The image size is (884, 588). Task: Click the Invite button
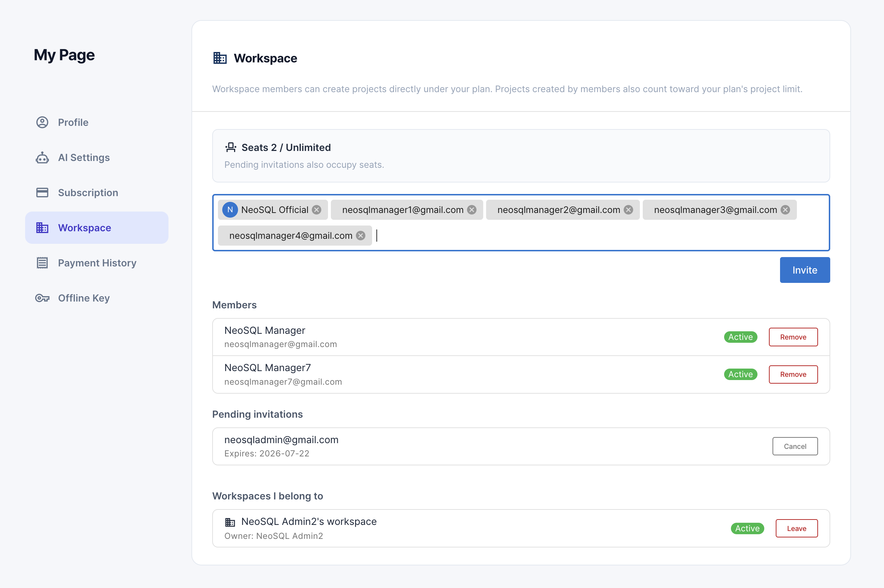click(x=805, y=270)
